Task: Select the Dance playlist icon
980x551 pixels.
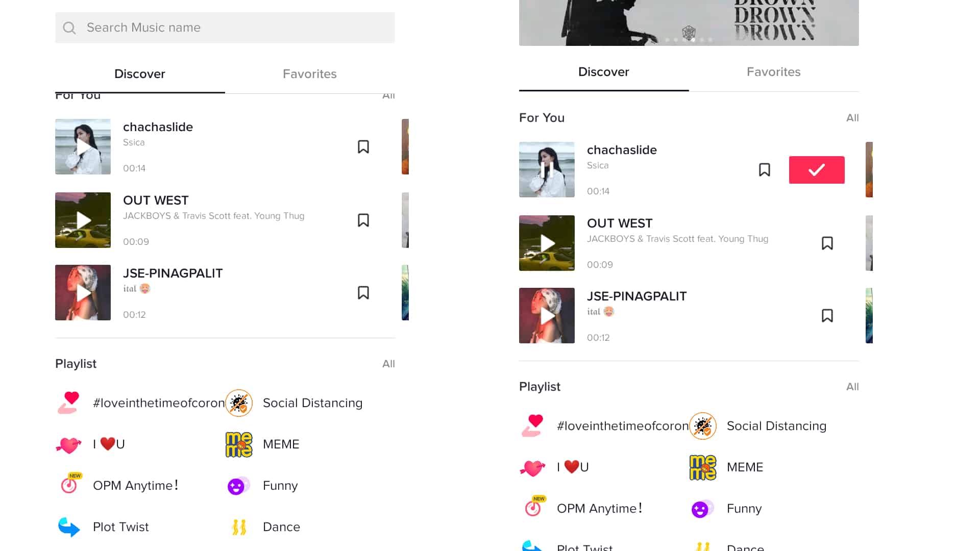Action: (x=239, y=527)
